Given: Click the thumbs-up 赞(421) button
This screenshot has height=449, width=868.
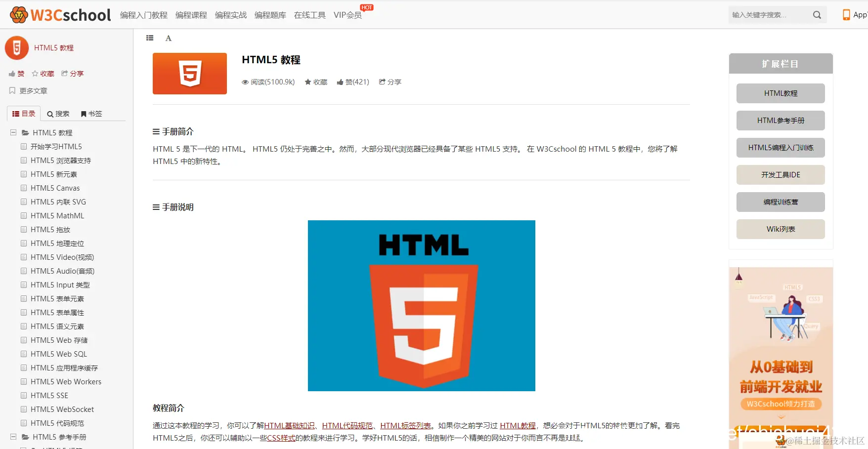Looking at the screenshot, I should click(x=353, y=82).
